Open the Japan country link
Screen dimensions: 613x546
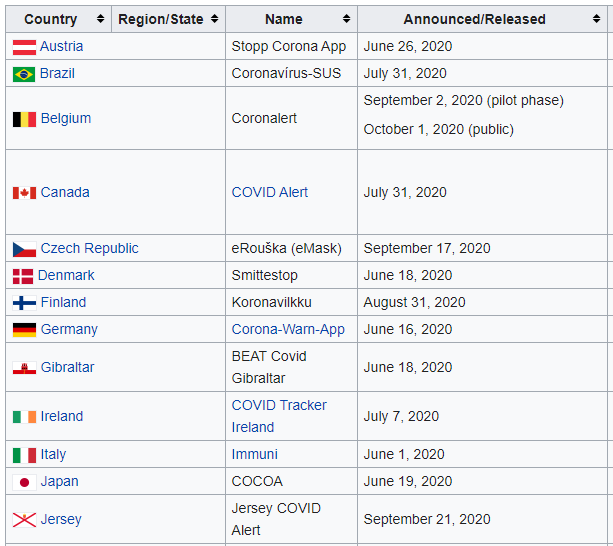[x=59, y=481]
